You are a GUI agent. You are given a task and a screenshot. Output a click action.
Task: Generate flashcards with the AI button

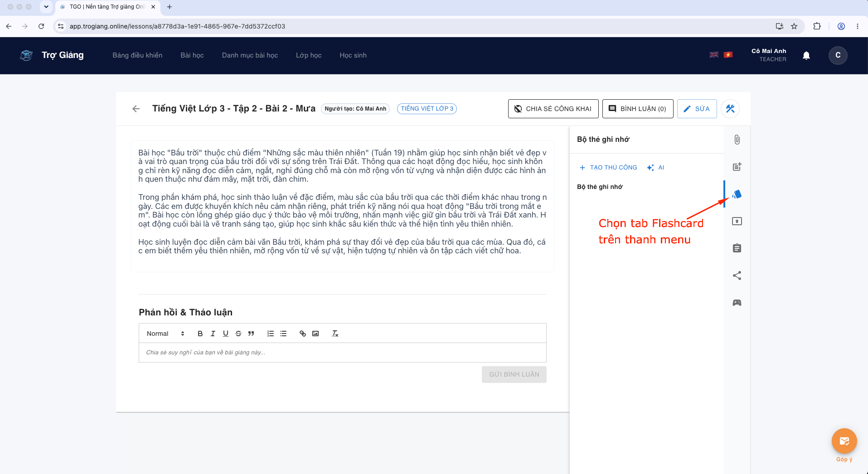coord(655,168)
